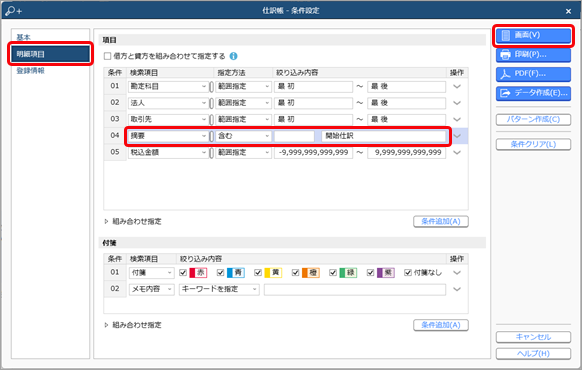The image size is (582, 370).
Task: Open operation chevron for メモ内容 row
Action: (x=457, y=289)
